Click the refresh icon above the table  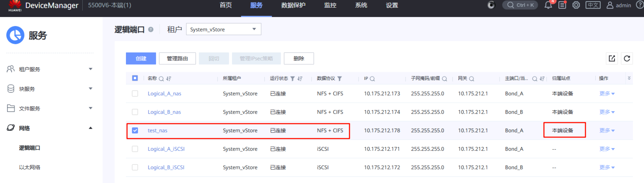[x=627, y=59]
